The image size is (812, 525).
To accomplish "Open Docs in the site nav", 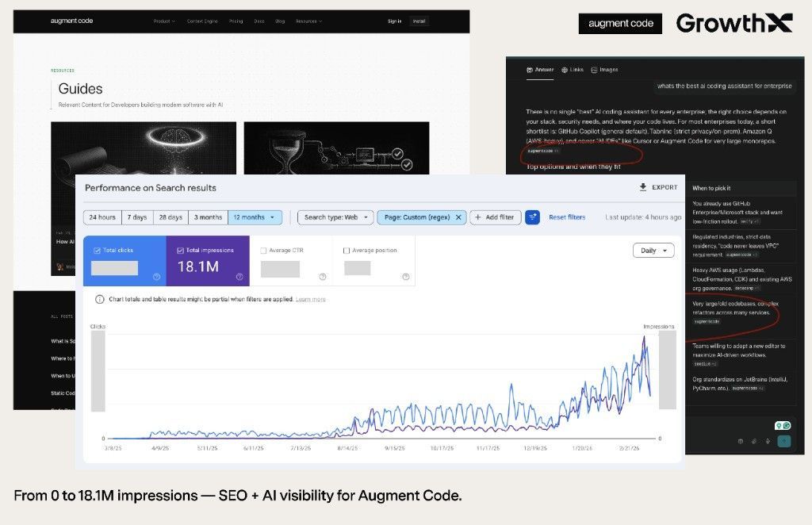I will [x=259, y=21].
